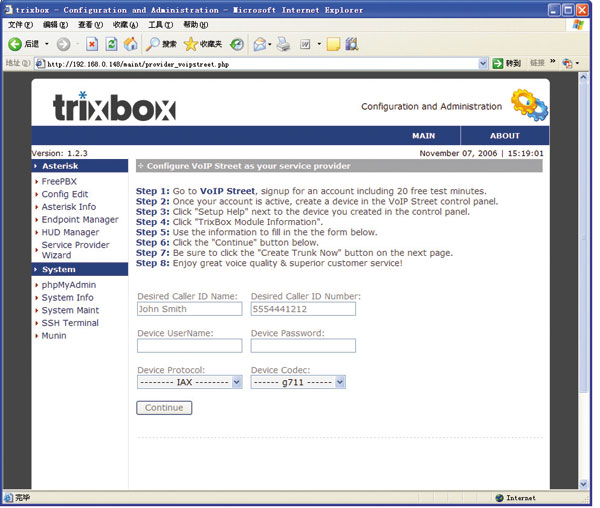Switch to the ABOUT tab

tap(504, 136)
